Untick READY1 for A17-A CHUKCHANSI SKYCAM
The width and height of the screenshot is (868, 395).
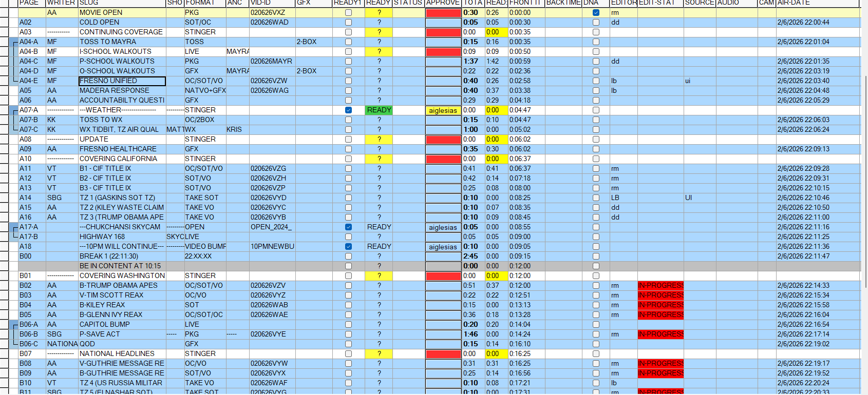click(348, 227)
